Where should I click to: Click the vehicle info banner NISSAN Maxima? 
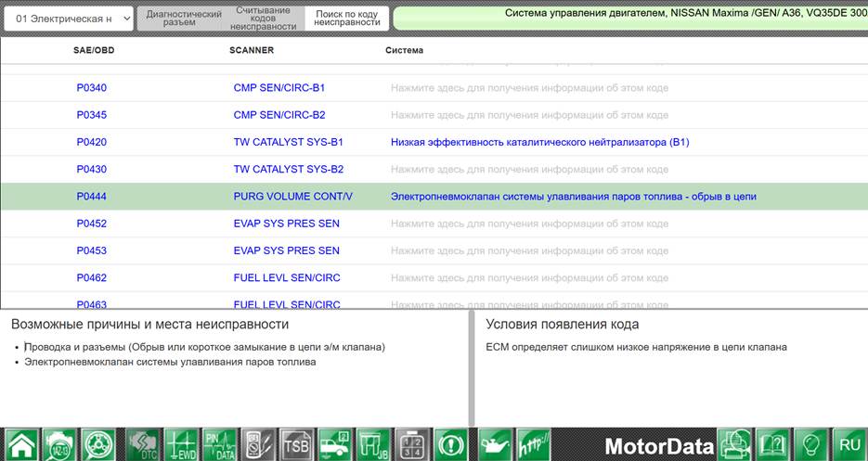tap(630, 19)
